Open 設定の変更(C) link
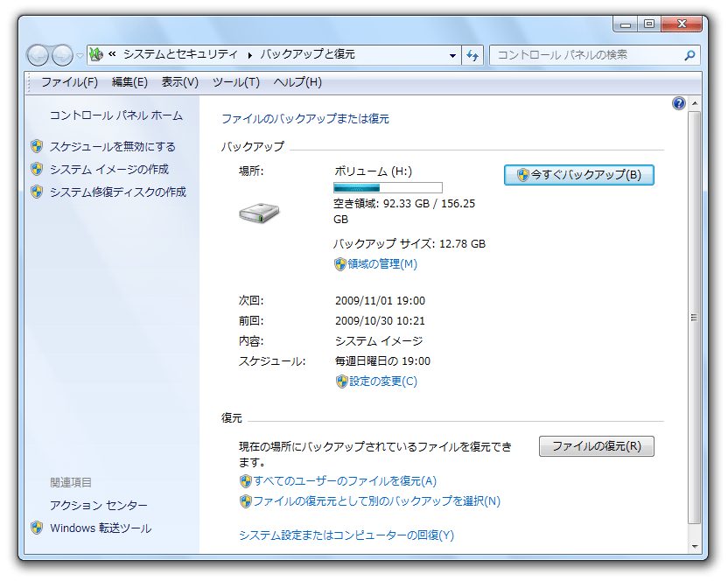Screen dimensions: 728x581 383,381
